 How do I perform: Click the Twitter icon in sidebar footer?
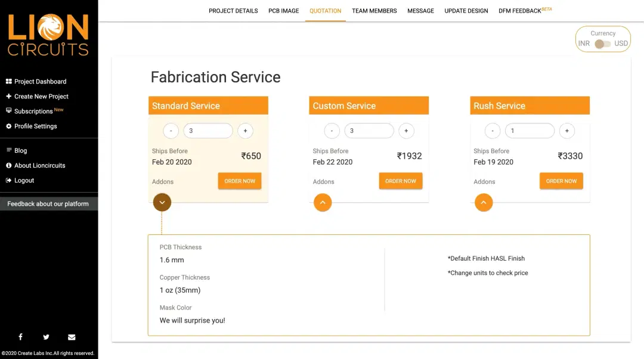point(46,337)
